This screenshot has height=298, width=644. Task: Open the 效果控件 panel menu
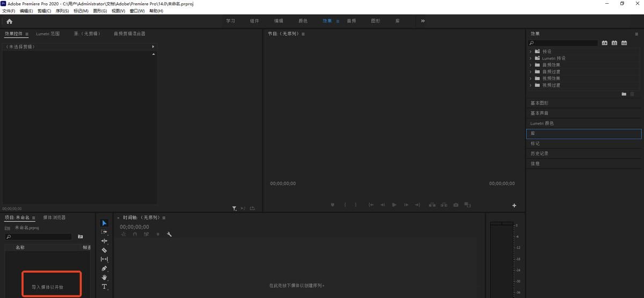tap(27, 34)
